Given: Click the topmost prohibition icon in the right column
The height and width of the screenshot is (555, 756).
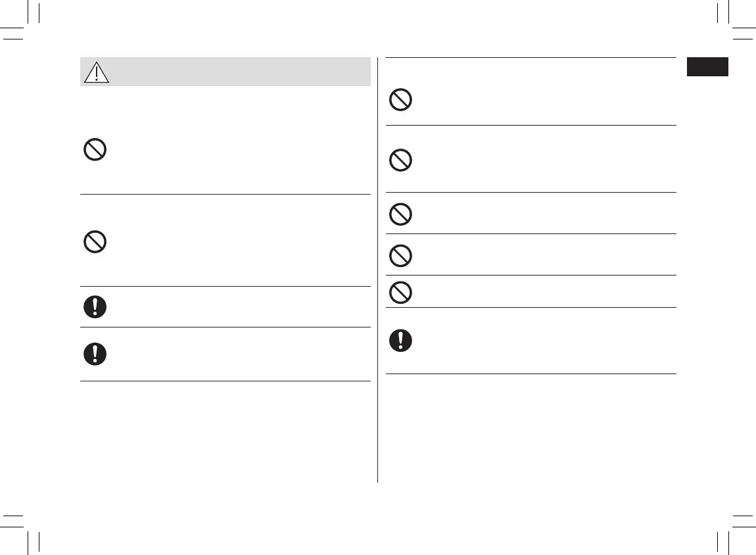Looking at the screenshot, I should coord(401,99).
